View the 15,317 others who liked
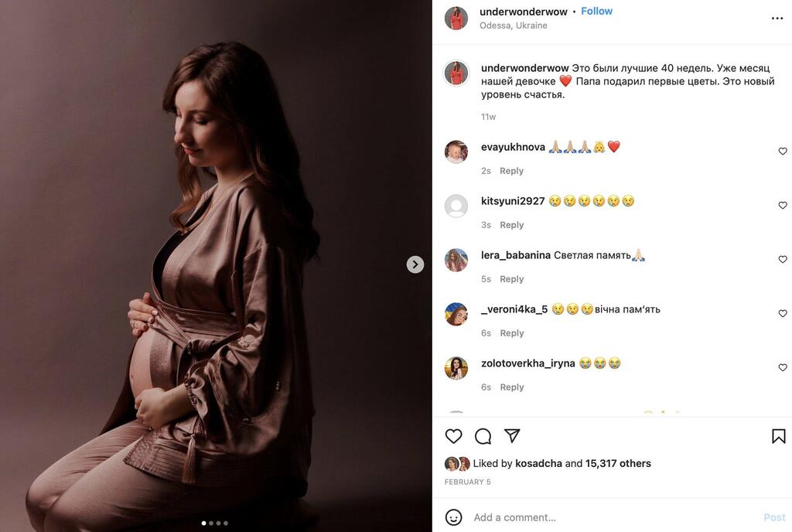 click(618, 463)
